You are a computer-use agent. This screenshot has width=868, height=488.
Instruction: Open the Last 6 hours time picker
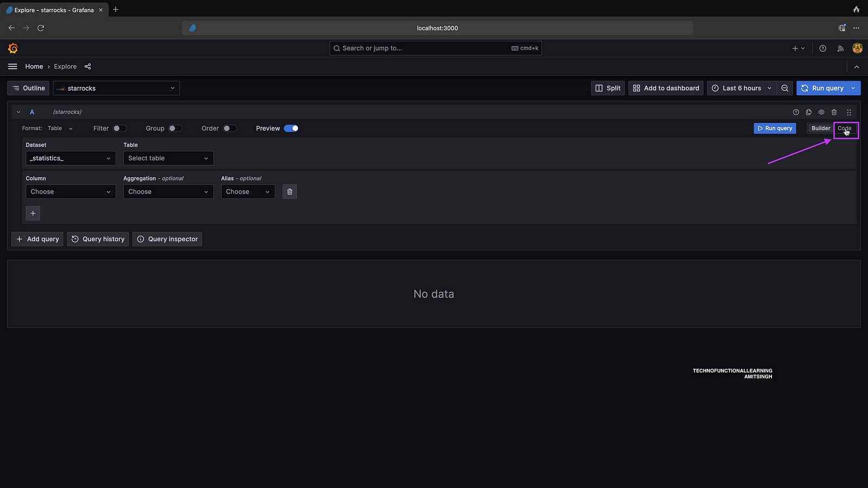[x=741, y=88]
